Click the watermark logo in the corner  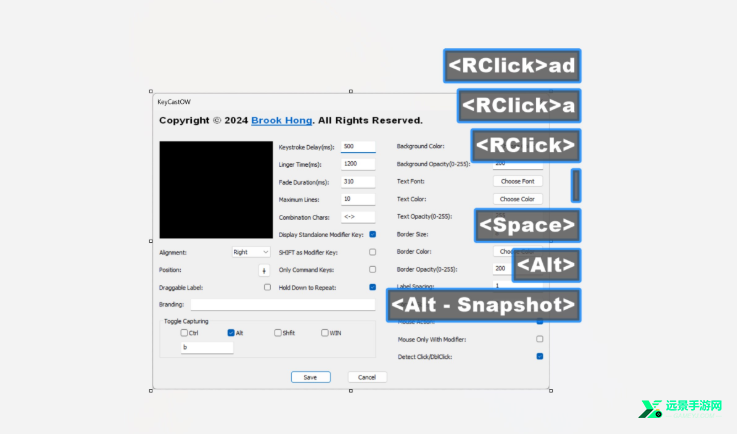tap(680, 409)
